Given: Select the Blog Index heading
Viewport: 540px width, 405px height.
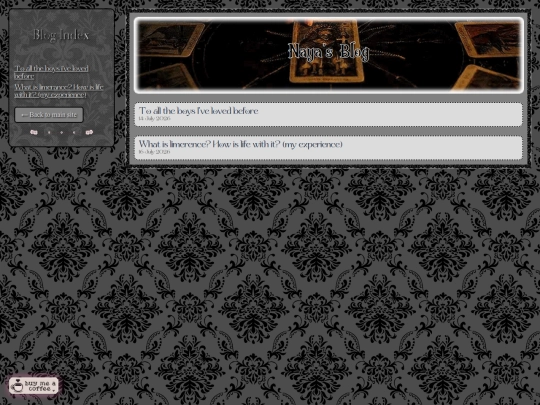Looking at the screenshot, I should [x=61, y=35].
